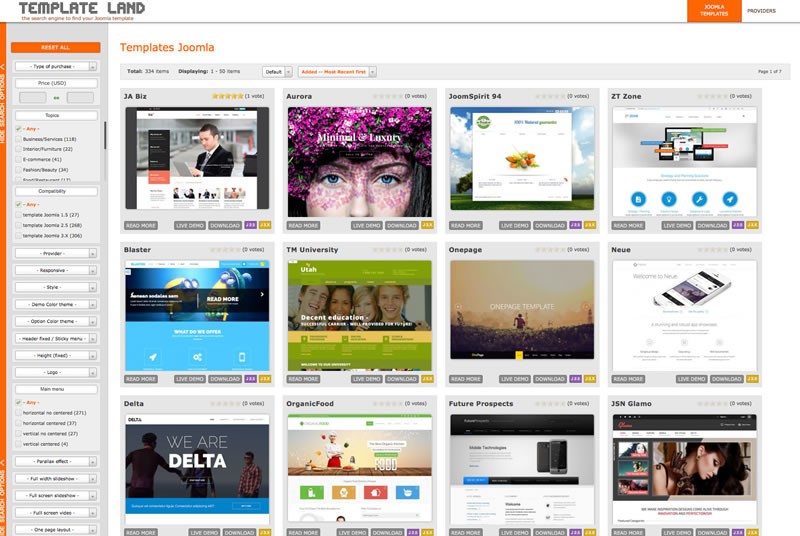Open the Option Color theme dropdown
This screenshot has width=800, height=536.
[x=56, y=322]
